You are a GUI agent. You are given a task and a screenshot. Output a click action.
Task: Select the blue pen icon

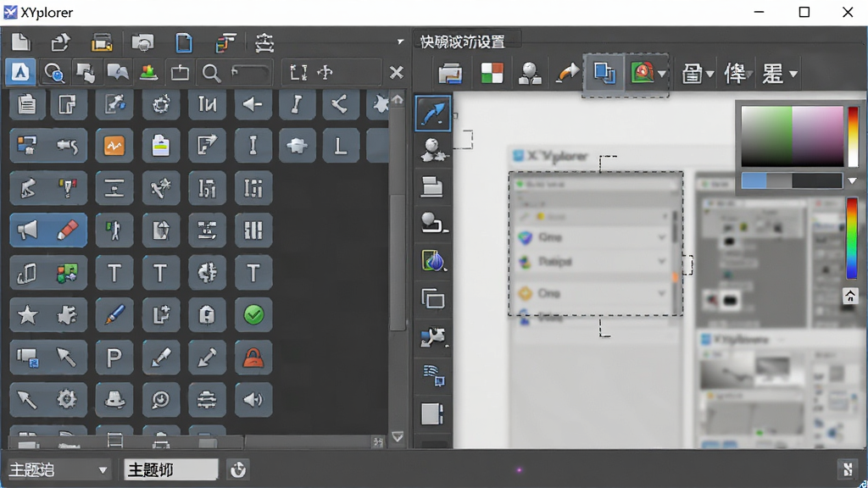pos(114,315)
